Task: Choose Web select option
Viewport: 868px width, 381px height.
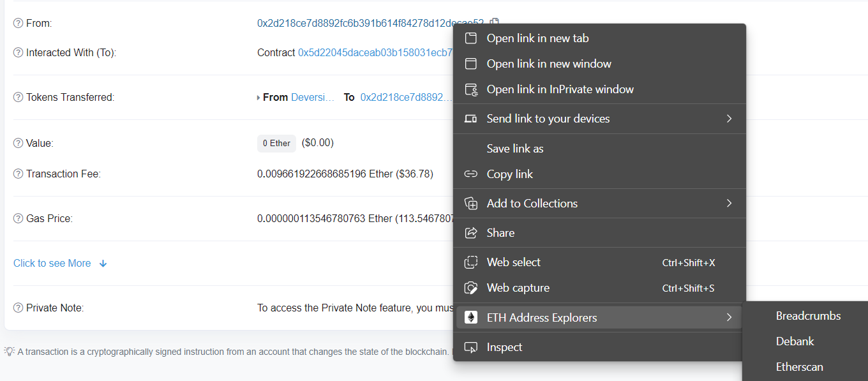Action: click(x=599, y=262)
